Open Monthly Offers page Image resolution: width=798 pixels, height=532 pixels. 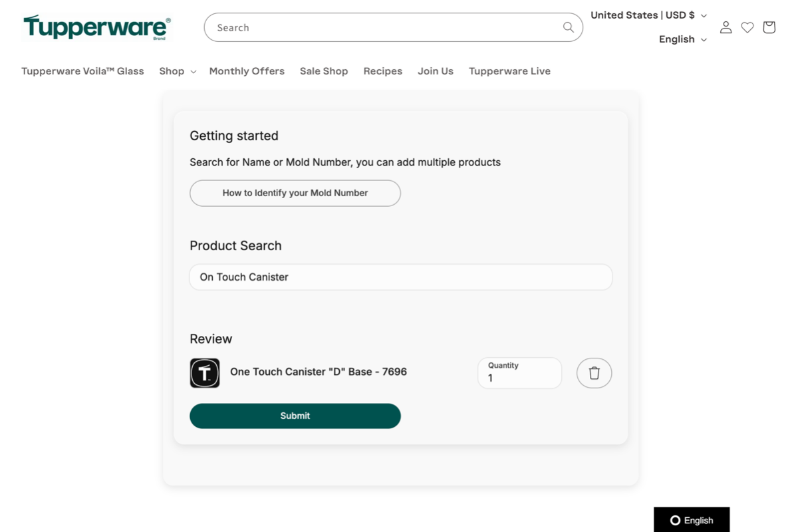[x=247, y=71]
